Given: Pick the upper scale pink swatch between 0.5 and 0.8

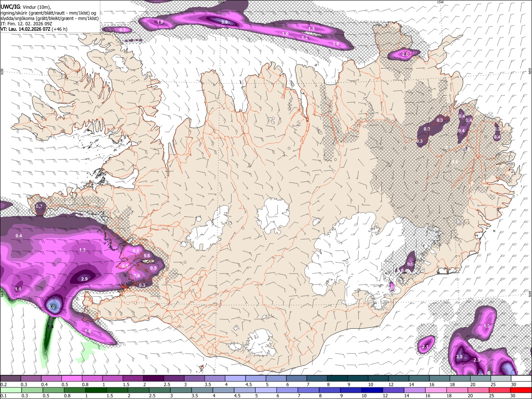Looking at the screenshot, I should (71, 379).
